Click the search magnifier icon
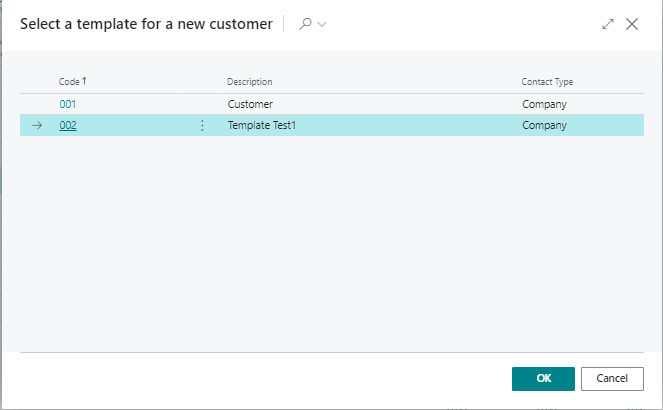663x410 pixels. pos(305,24)
